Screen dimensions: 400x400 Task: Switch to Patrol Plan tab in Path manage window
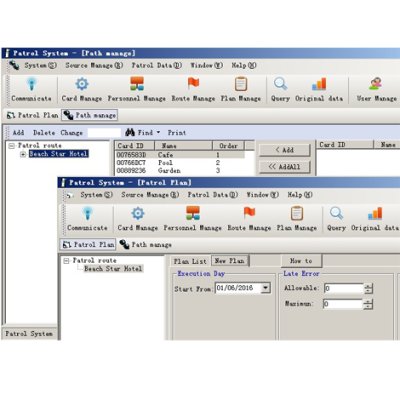(33, 115)
